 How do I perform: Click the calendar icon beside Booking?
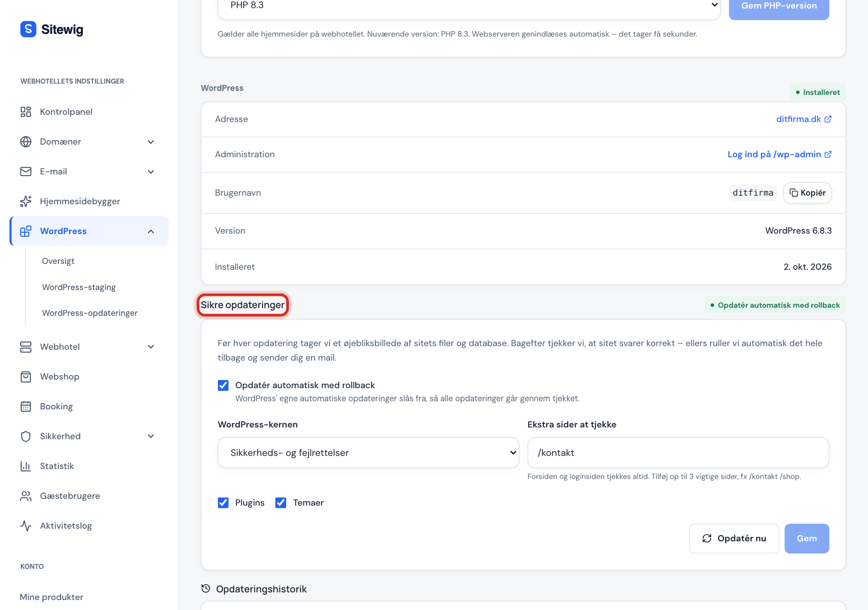[26, 406]
